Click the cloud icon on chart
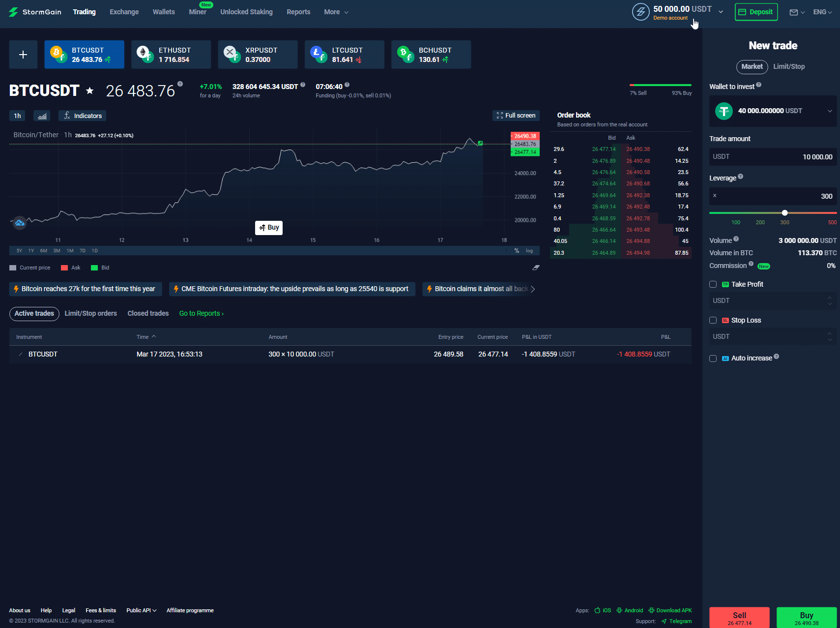This screenshot has height=628, width=840. (x=20, y=223)
